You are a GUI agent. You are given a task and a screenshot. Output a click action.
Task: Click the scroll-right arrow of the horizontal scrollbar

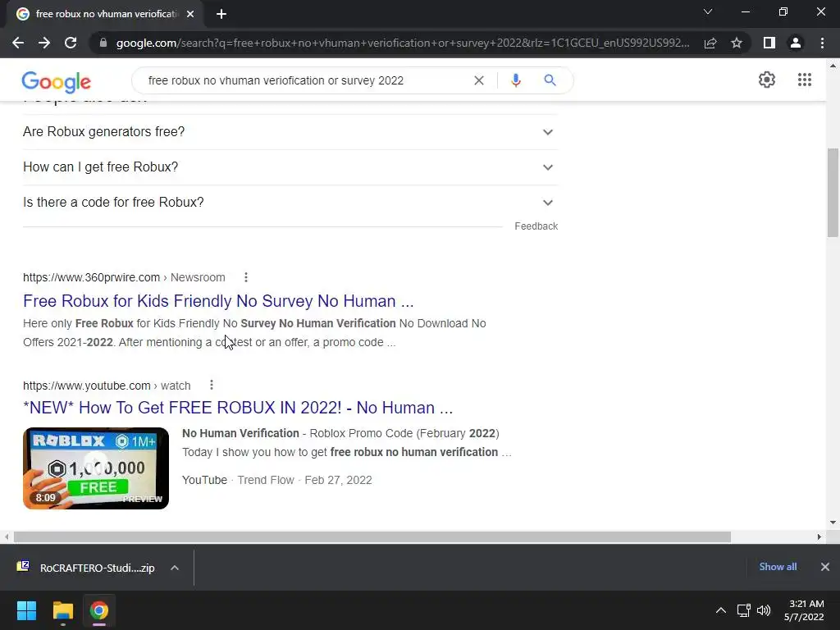click(819, 536)
